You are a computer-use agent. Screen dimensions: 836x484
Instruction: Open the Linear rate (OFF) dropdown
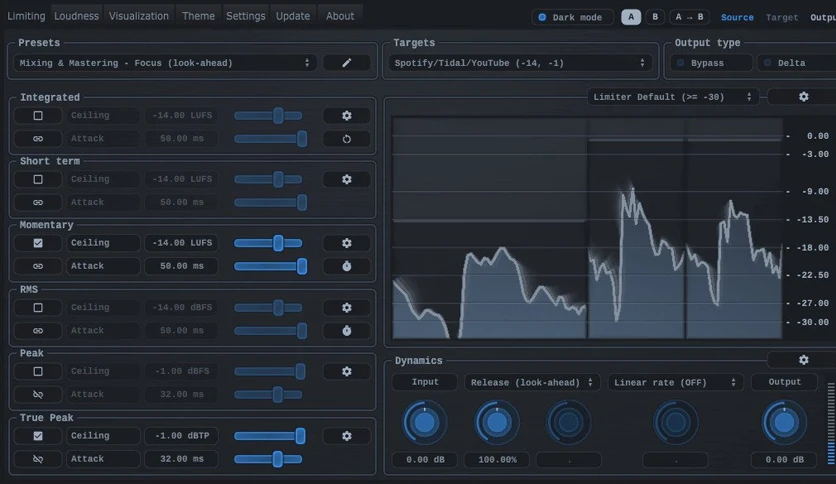click(x=676, y=382)
